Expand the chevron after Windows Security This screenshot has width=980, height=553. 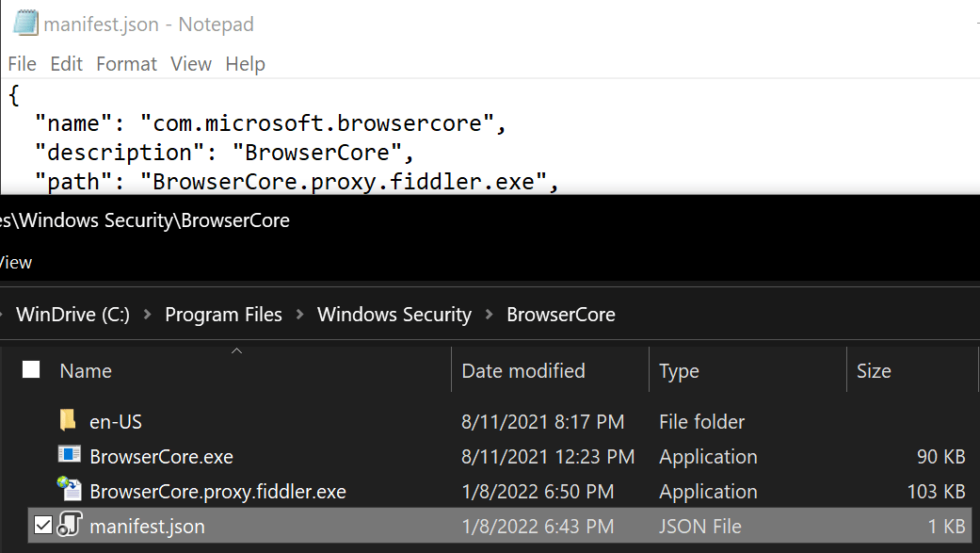(x=490, y=315)
